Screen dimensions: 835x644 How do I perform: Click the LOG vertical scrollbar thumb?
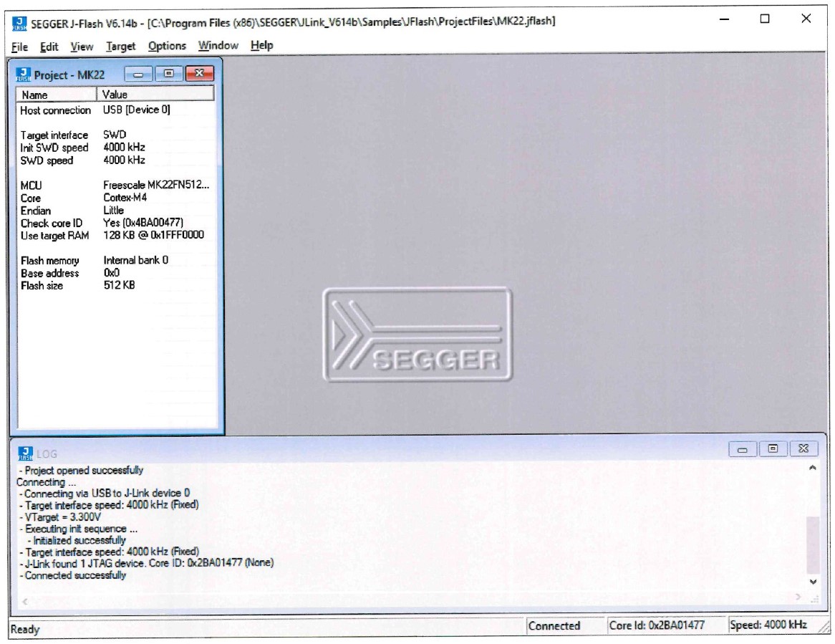[x=814, y=544]
